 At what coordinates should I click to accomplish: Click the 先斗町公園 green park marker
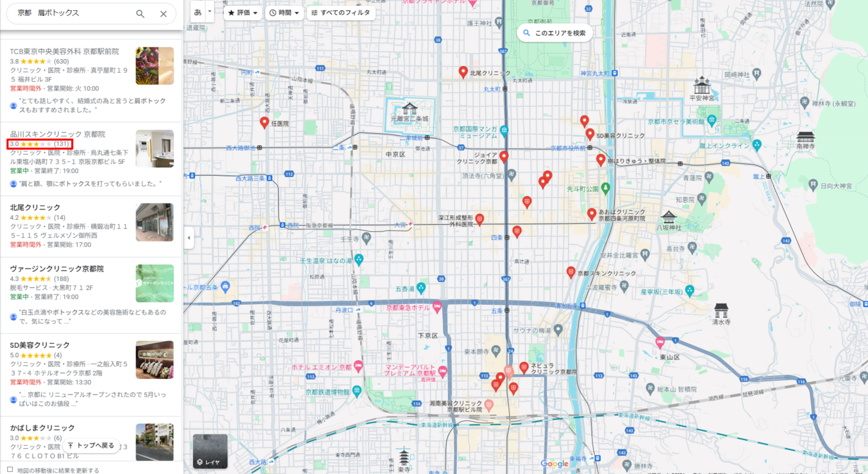tap(605, 188)
